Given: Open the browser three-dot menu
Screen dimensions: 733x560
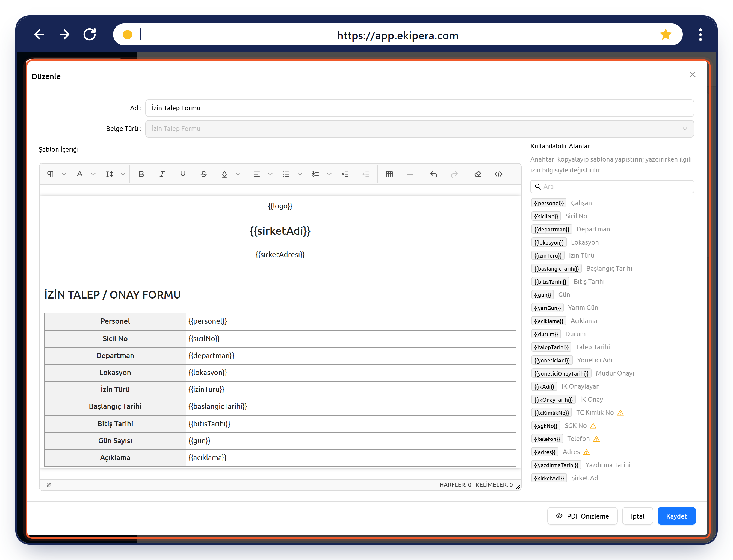Looking at the screenshot, I should [700, 35].
